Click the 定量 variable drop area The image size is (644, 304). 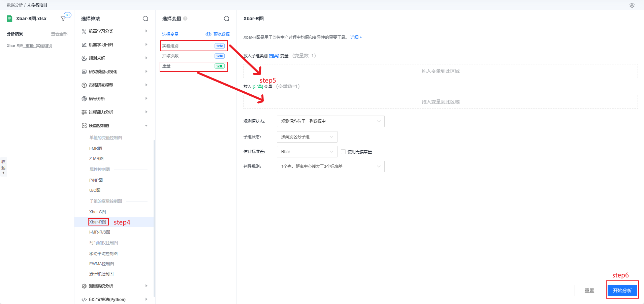pyautogui.click(x=441, y=102)
